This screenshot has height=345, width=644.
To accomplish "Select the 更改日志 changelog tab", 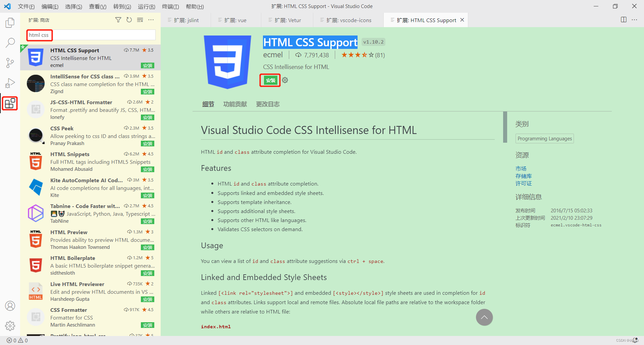I will pos(268,104).
